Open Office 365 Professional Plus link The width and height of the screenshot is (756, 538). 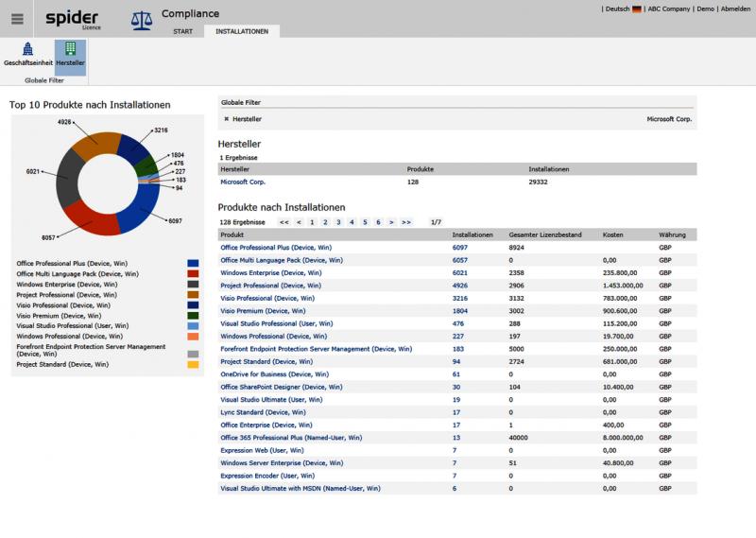click(291, 438)
